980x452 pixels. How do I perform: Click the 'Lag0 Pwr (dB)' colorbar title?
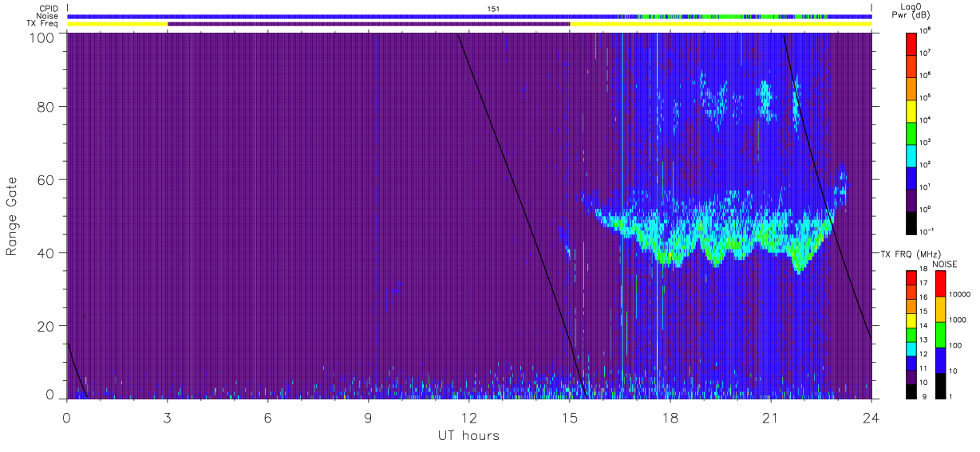pyautogui.click(x=912, y=11)
